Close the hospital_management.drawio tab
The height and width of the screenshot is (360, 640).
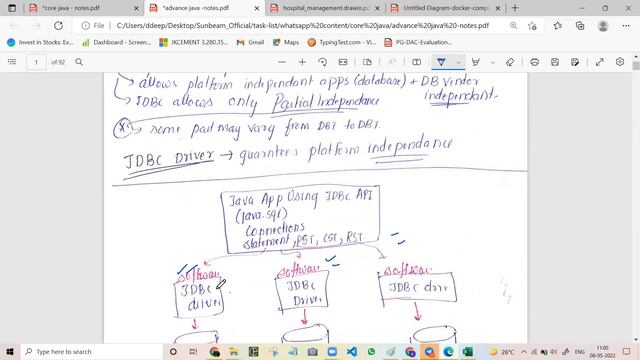[x=378, y=8]
